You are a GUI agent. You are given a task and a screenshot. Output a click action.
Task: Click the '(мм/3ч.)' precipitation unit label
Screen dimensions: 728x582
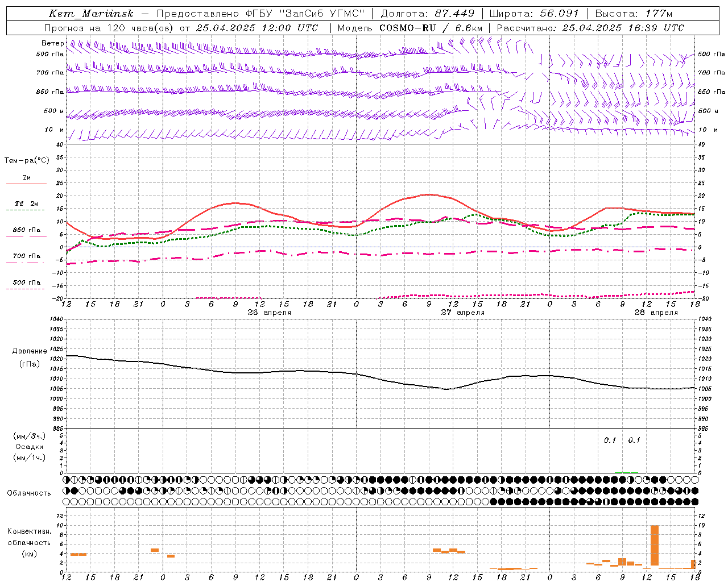[x=29, y=436]
